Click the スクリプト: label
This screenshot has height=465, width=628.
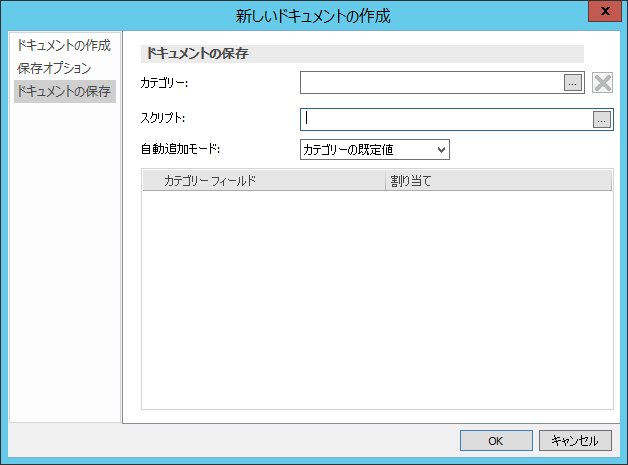[163, 118]
